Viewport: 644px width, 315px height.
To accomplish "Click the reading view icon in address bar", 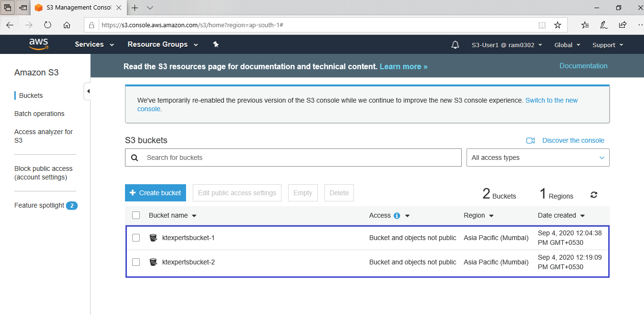I will pos(542,25).
